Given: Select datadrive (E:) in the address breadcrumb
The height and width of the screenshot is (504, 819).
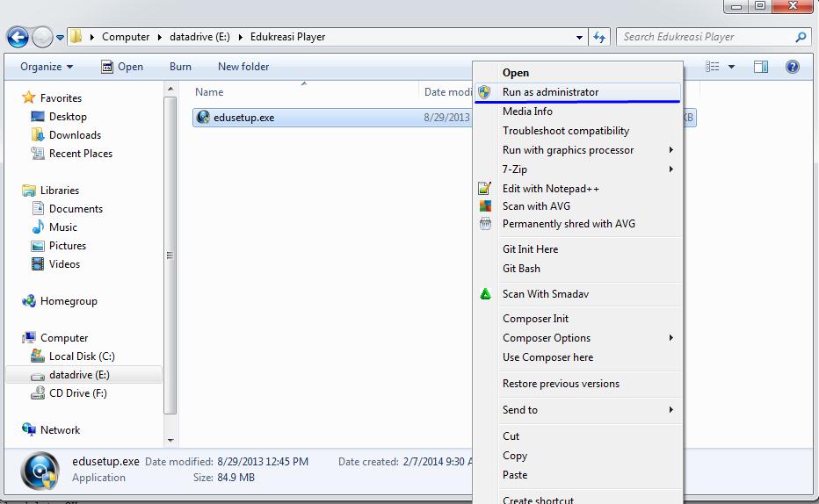Looking at the screenshot, I should [199, 37].
